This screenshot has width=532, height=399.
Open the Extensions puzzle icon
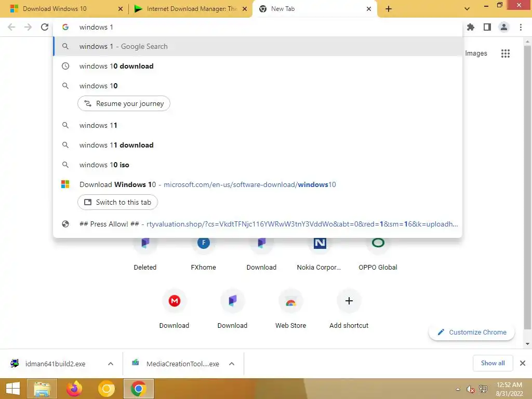tap(471, 27)
